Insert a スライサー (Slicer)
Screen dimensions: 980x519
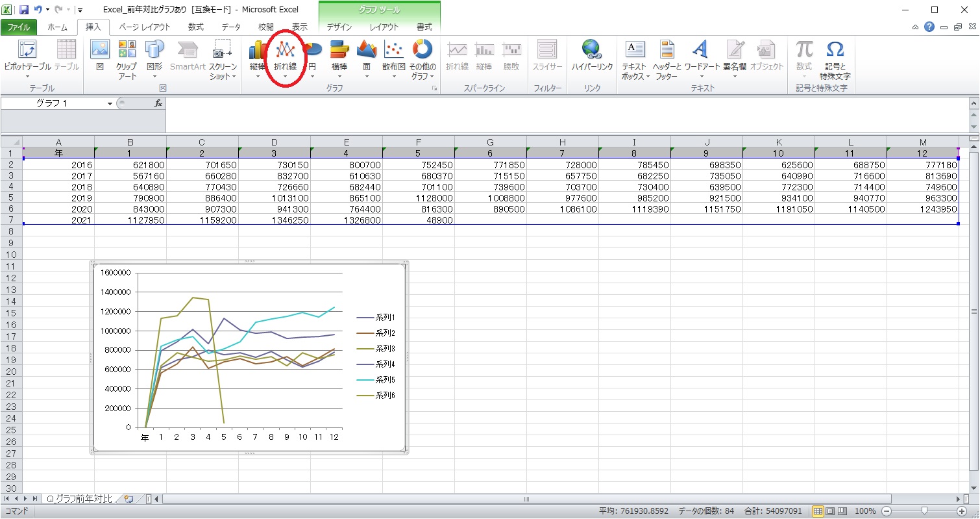coord(547,57)
